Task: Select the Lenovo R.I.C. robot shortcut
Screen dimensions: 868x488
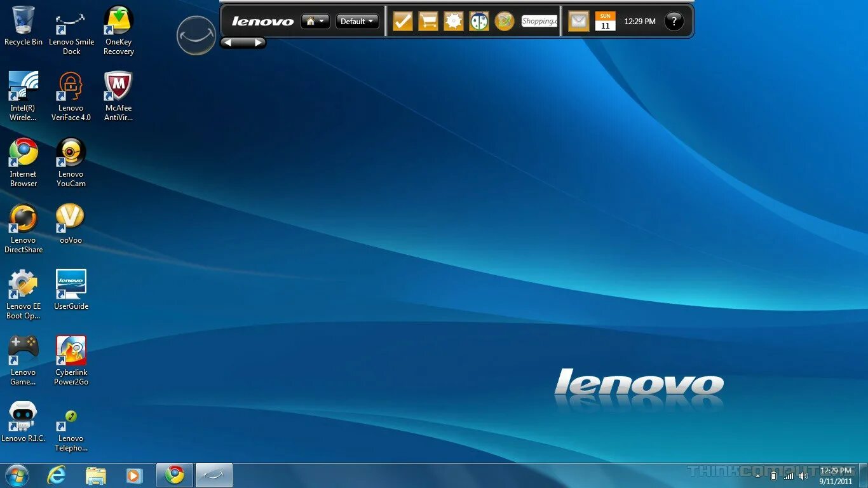Action: coord(24,422)
